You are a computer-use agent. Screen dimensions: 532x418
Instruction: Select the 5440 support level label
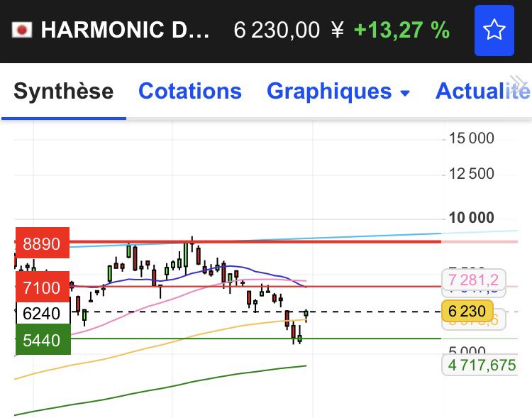coord(43,339)
